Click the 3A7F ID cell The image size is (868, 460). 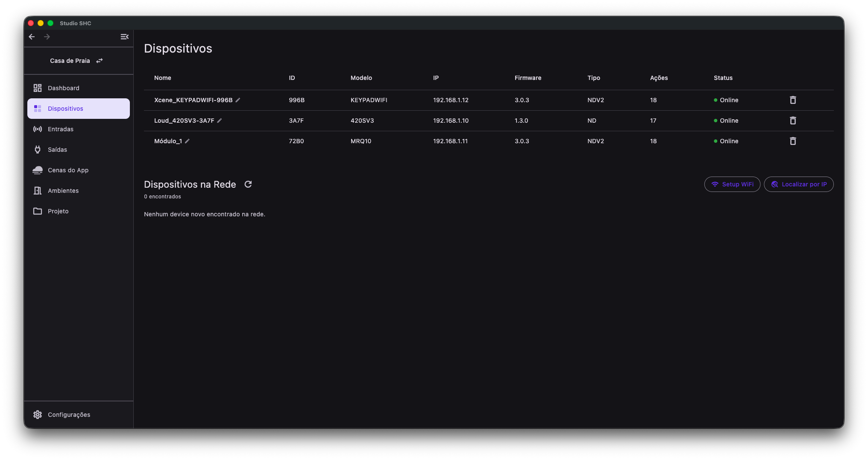pyautogui.click(x=296, y=121)
